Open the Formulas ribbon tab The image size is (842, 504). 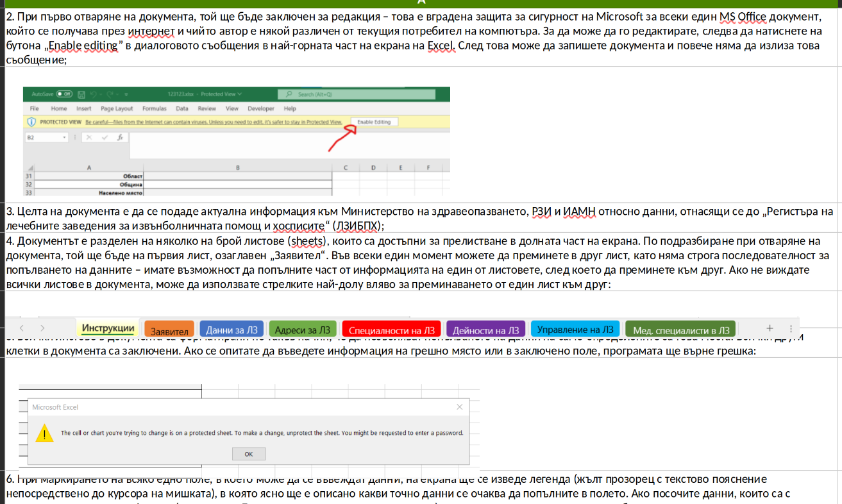[x=155, y=109]
